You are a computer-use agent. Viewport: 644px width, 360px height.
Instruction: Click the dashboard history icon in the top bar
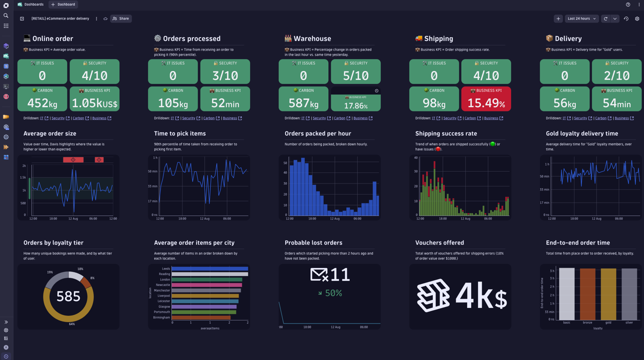click(x=626, y=18)
